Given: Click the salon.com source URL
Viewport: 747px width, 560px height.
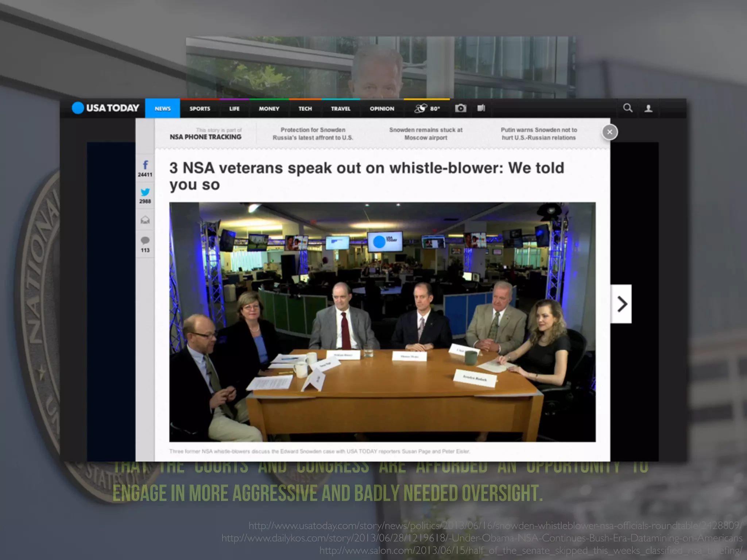Looking at the screenshot, I should coord(531,550).
